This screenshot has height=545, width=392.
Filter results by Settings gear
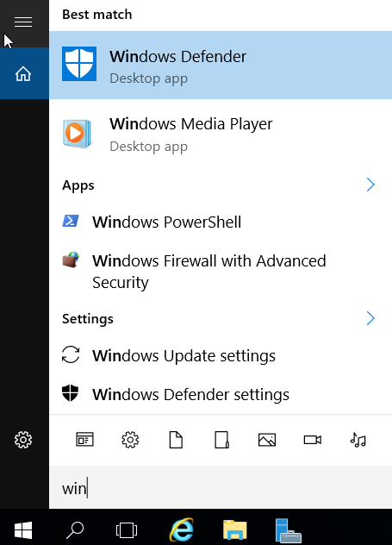(x=130, y=440)
